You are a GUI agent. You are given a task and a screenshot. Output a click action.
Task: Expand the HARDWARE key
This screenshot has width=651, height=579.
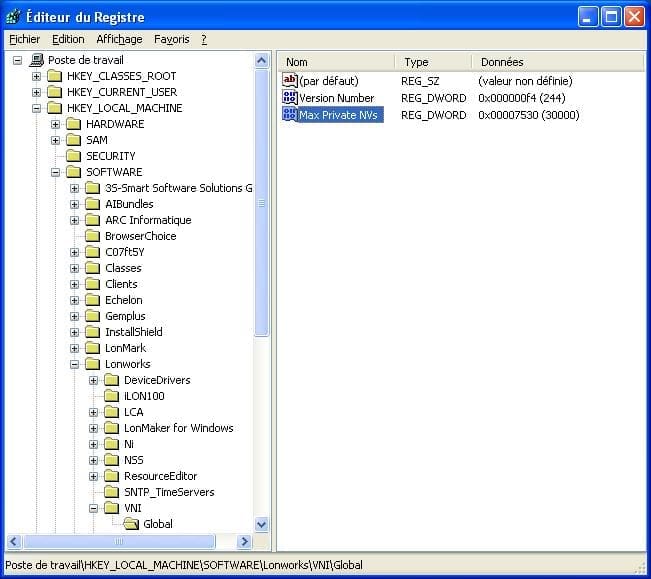coord(56,124)
